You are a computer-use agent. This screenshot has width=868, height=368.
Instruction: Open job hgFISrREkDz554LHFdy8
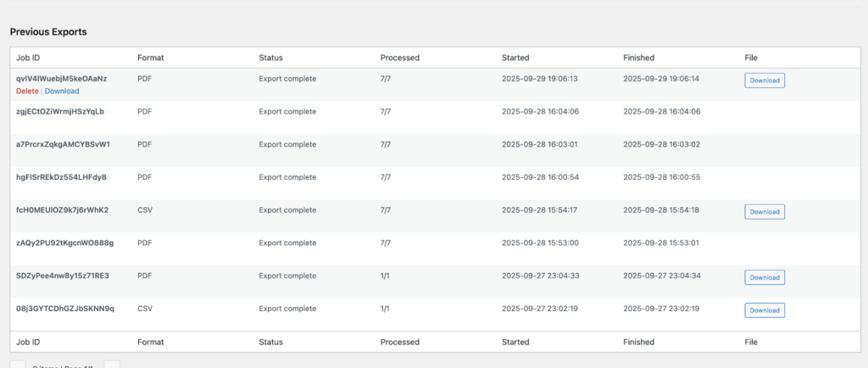[61, 177]
